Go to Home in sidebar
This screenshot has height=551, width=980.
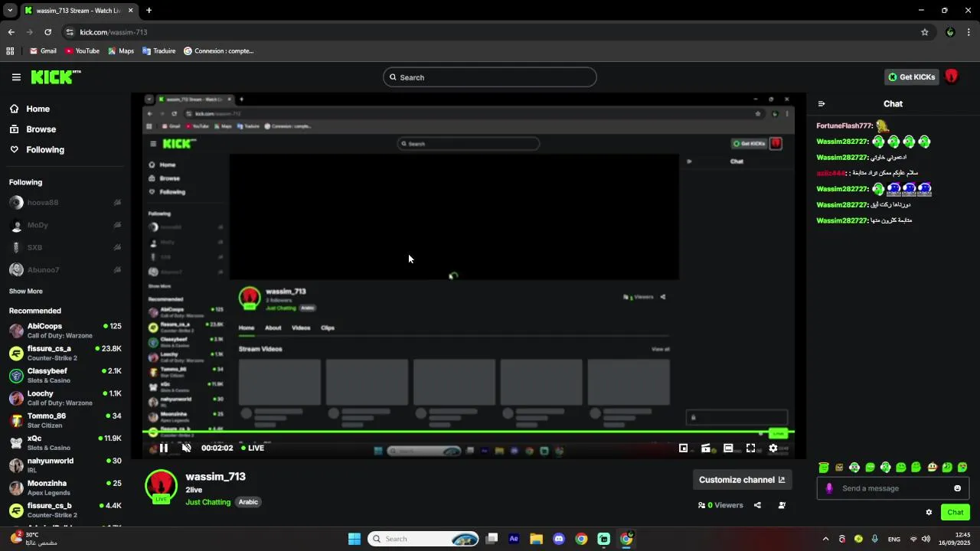point(31,109)
